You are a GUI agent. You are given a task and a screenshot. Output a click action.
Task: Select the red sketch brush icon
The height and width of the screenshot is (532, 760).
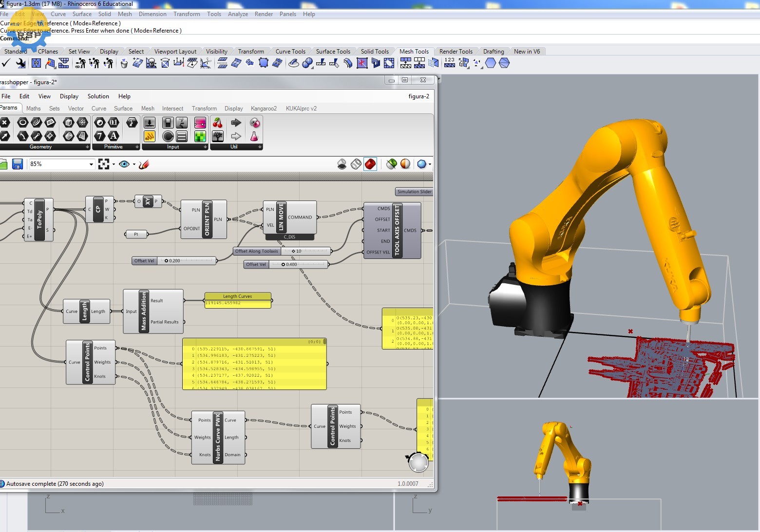pos(143,164)
